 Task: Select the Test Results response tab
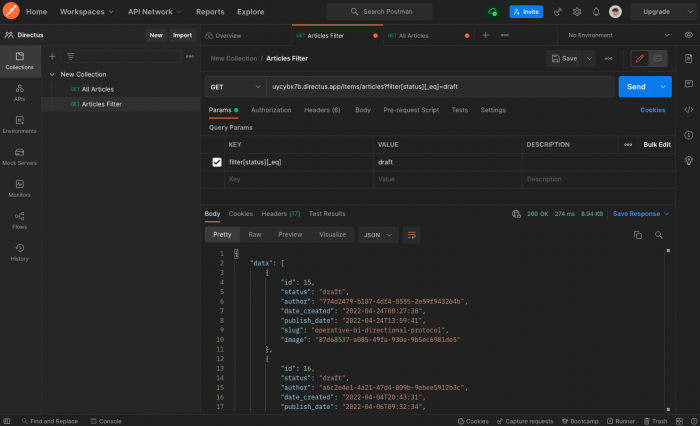coord(327,213)
